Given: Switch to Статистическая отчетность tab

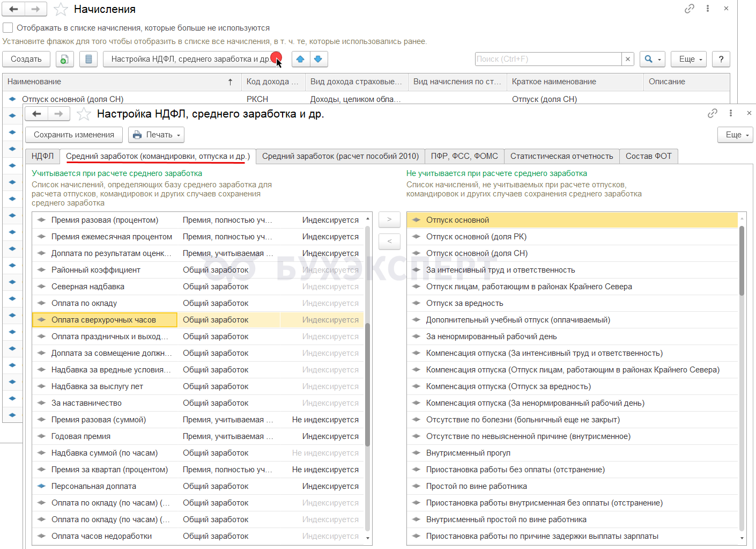Looking at the screenshot, I should coord(561,156).
